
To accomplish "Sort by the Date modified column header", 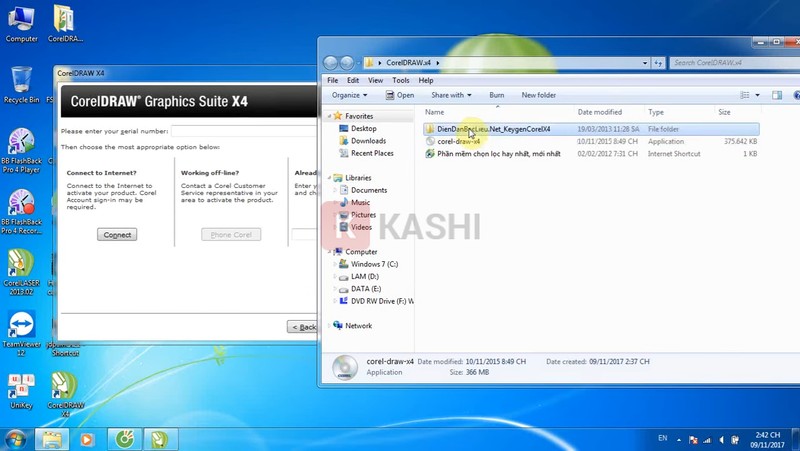I will (x=599, y=112).
